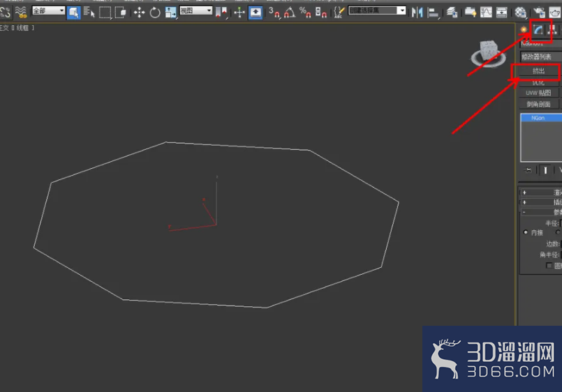Activate the Select Object tool
The height and width of the screenshot is (392, 562).
tap(74, 13)
